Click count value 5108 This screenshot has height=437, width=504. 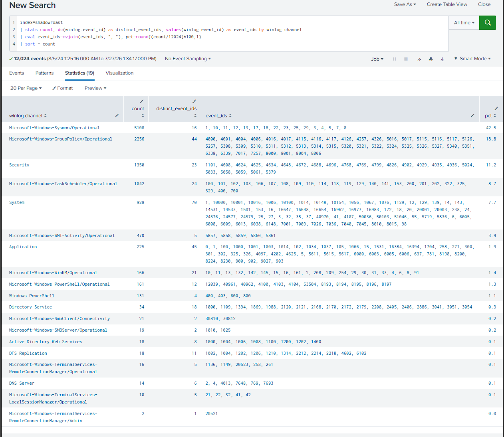(139, 128)
